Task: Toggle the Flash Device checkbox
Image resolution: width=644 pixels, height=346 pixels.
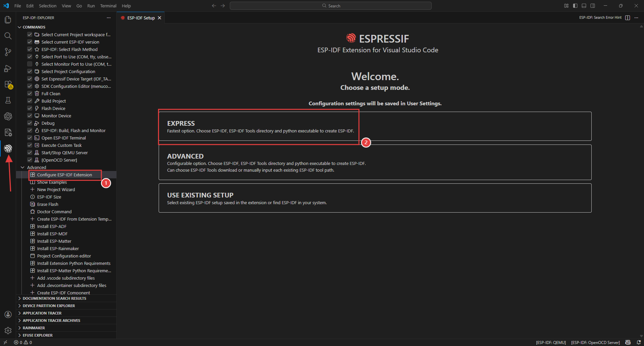Action: (30, 108)
